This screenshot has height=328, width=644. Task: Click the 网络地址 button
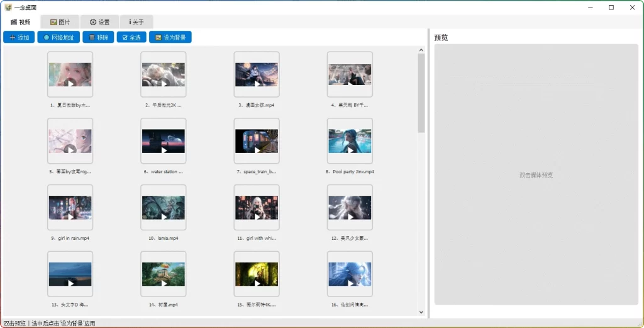pos(58,37)
